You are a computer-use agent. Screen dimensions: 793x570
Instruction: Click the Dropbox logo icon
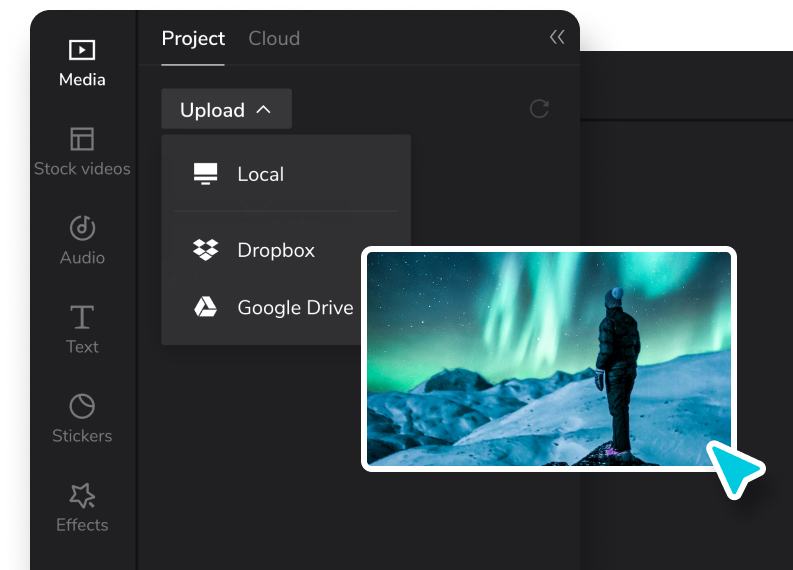point(205,250)
